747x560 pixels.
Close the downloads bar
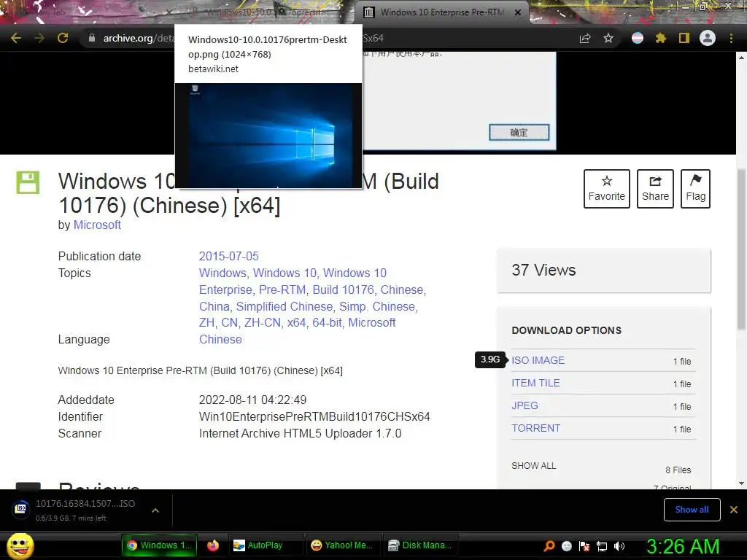(734, 510)
